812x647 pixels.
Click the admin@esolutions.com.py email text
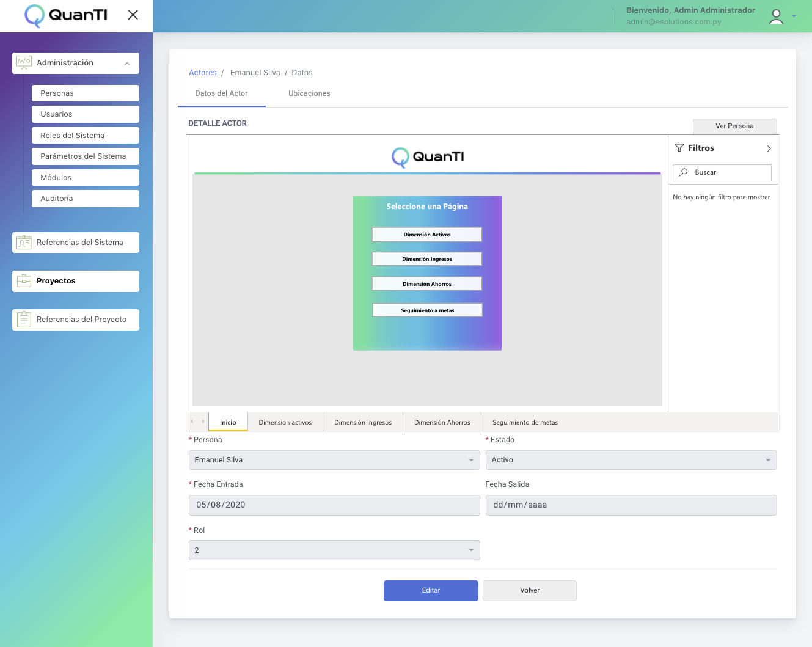(674, 22)
